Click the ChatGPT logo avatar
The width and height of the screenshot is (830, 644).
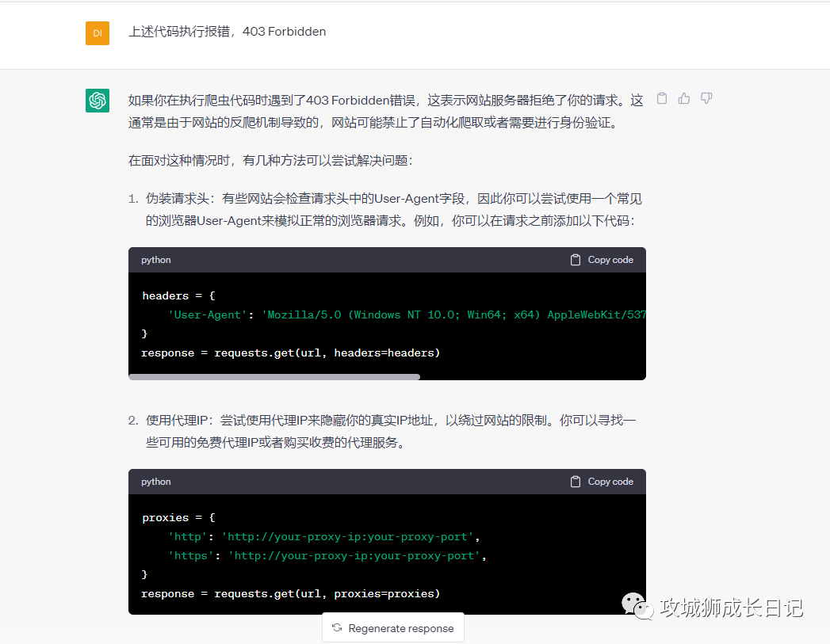tap(98, 101)
